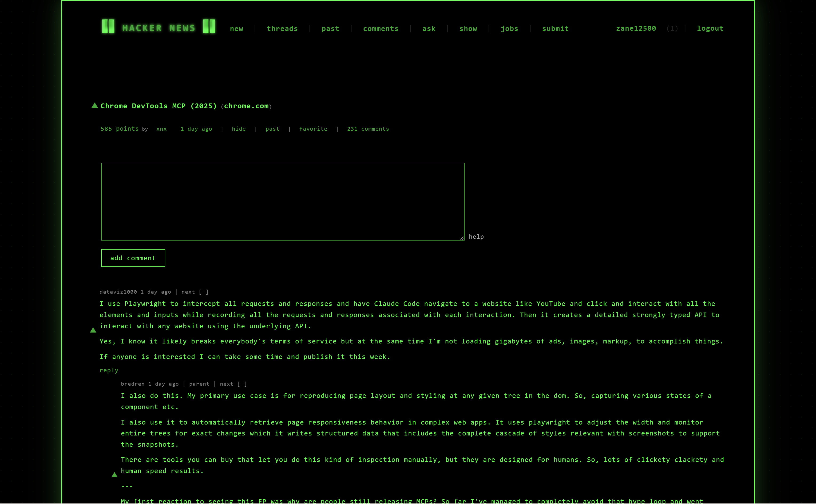Click inside the comment text box

(x=282, y=201)
